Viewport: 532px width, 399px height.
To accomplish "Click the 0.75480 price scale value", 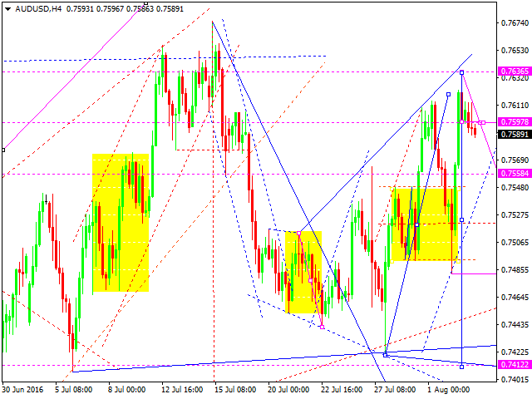I will pyautogui.click(x=515, y=187).
